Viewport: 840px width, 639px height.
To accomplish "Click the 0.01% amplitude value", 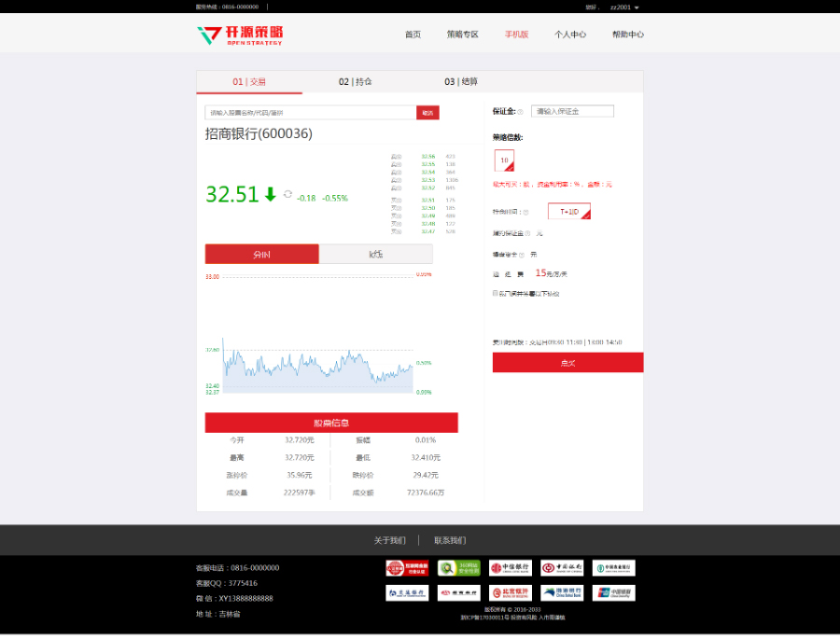I will 426,439.
